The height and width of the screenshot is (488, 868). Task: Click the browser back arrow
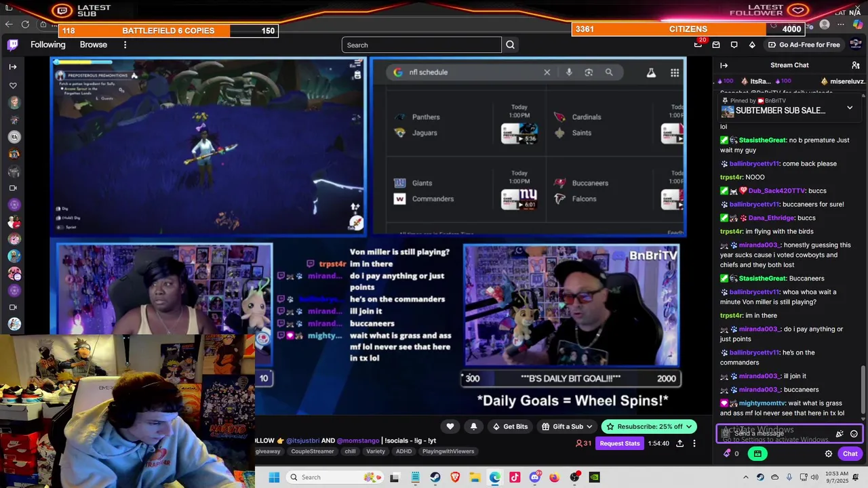[x=9, y=24]
